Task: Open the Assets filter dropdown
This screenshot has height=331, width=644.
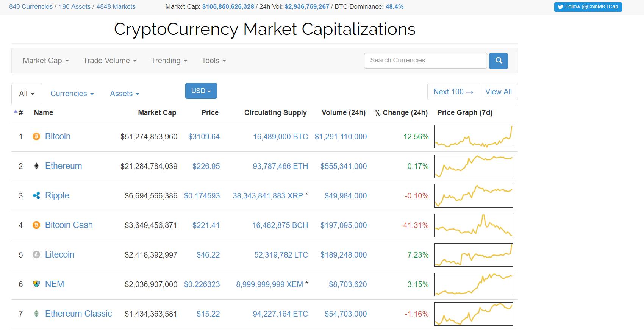Action: pyautogui.click(x=125, y=94)
